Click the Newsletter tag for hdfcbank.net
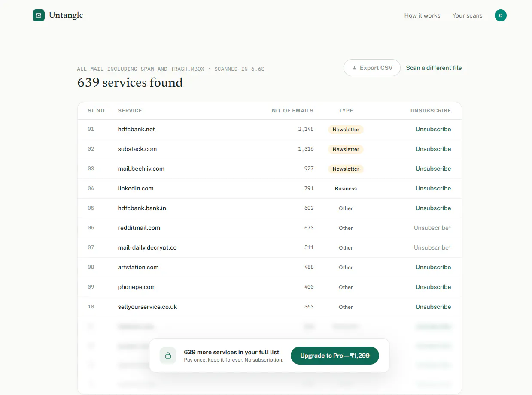Viewport: 532px width, 395px height. [x=346, y=130]
